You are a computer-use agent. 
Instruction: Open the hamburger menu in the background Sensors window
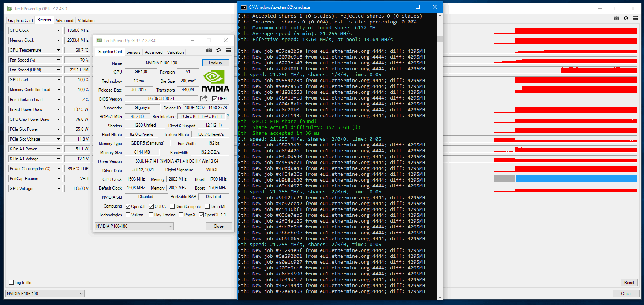[635, 18]
